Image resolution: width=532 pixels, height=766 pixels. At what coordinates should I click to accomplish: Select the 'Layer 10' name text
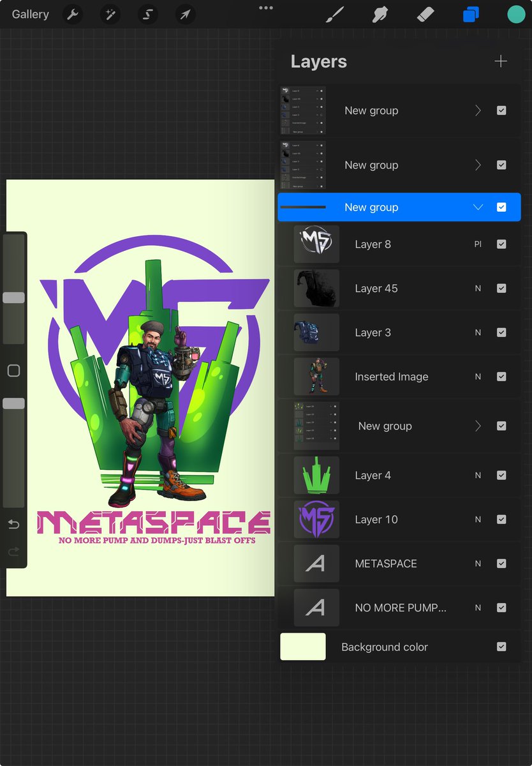pyautogui.click(x=376, y=520)
